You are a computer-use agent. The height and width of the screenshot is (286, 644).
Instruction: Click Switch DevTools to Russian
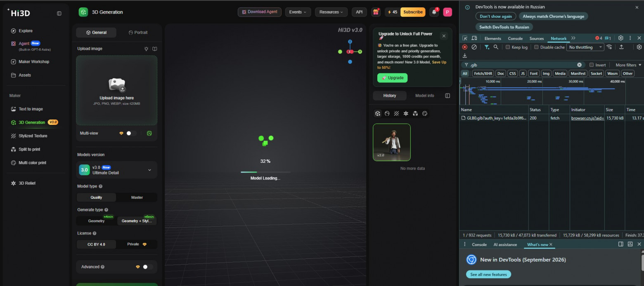pyautogui.click(x=504, y=27)
